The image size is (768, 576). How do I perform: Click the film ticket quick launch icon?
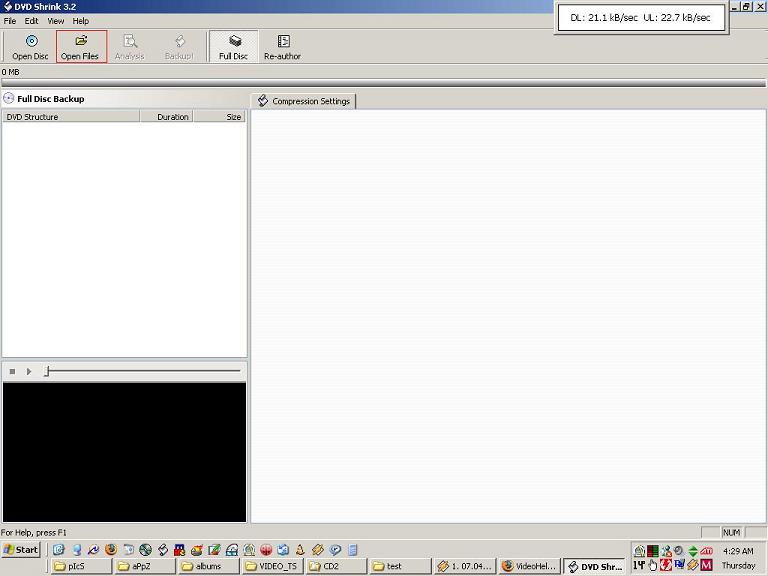[x=317, y=550]
